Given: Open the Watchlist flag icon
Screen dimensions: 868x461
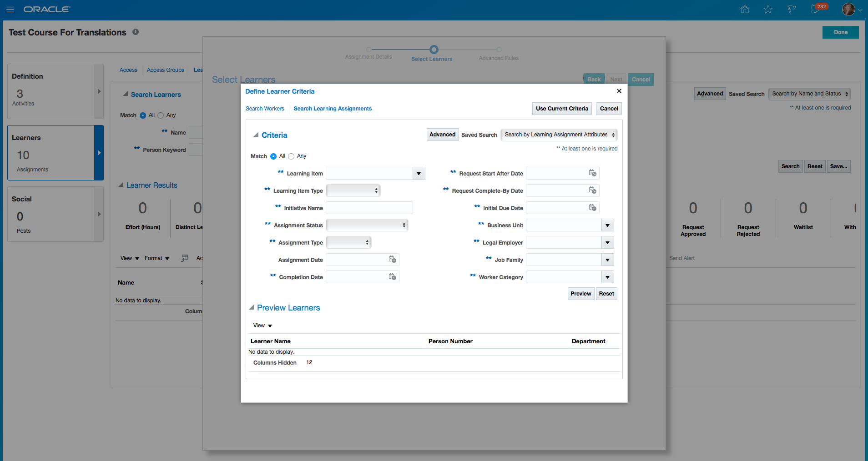Looking at the screenshot, I should [792, 10].
